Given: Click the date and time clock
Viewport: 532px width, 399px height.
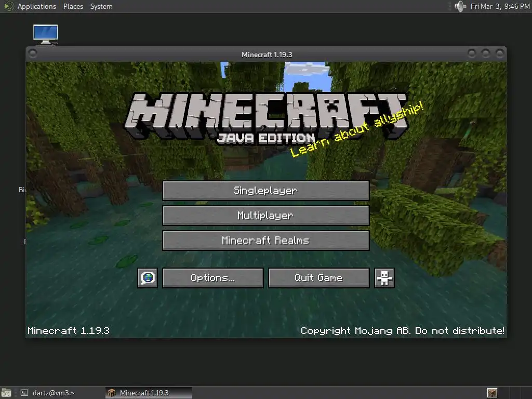Looking at the screenshot, I should tap(500, 6).
